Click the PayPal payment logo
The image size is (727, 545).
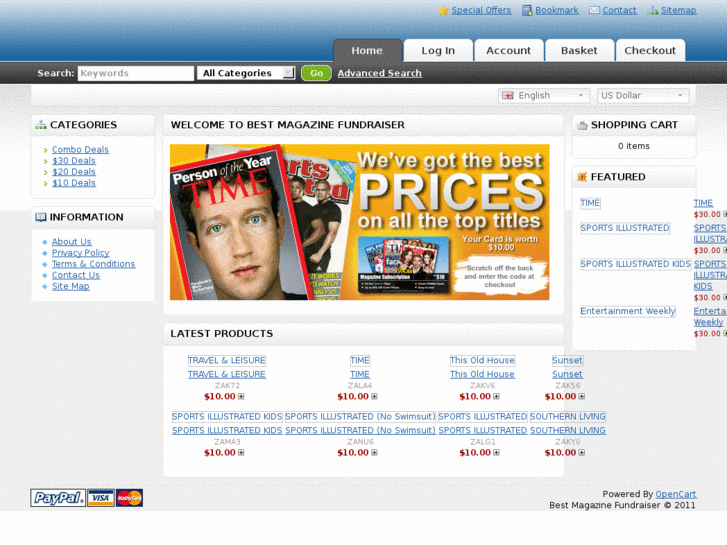pyautogui.click(x=58, y=498)
